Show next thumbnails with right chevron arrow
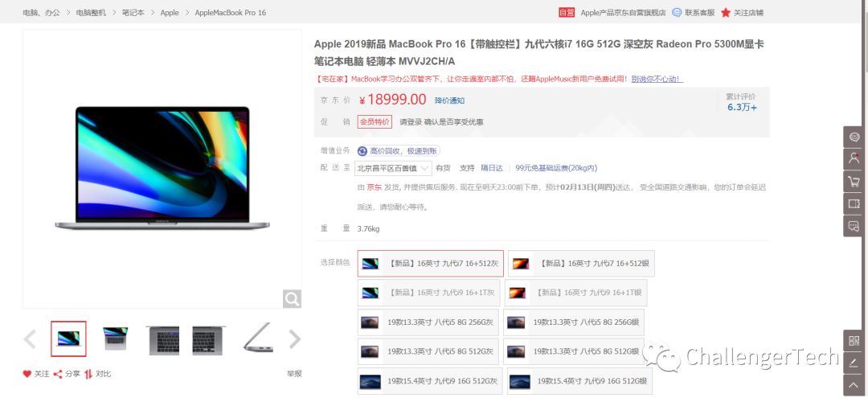868x398 pixels. click(295, 339)
